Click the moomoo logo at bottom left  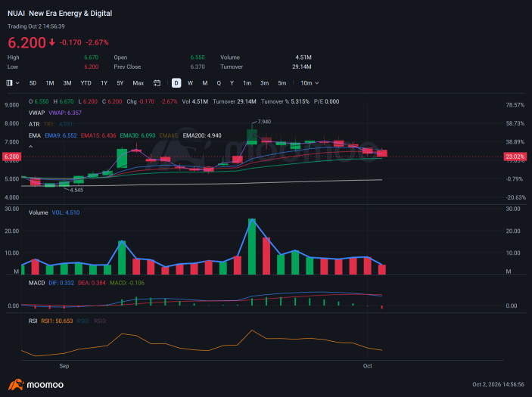(36, 385)
